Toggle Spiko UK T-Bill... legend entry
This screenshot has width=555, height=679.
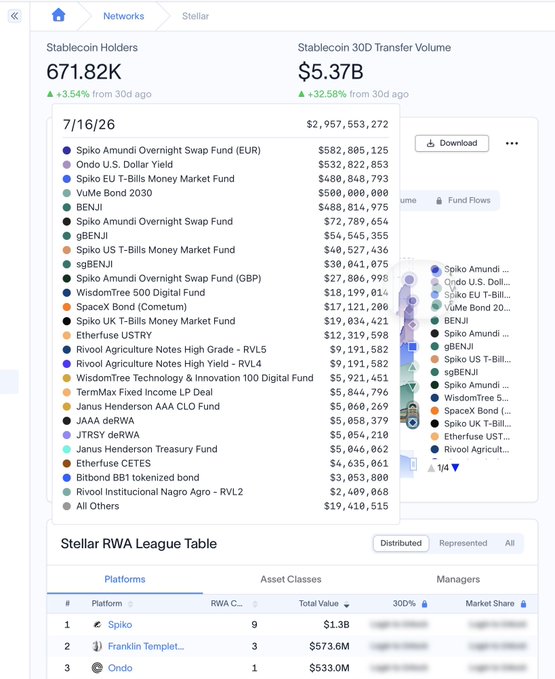tap(471, 424)
